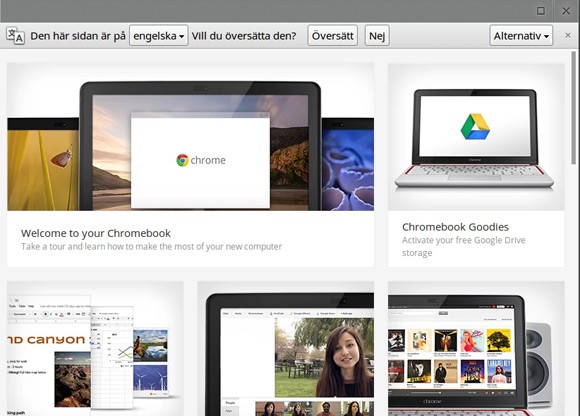Viewport: 580px width, 416px height.
Task: Click the Chromebook Goodies heading
Action: coord(455,227)
